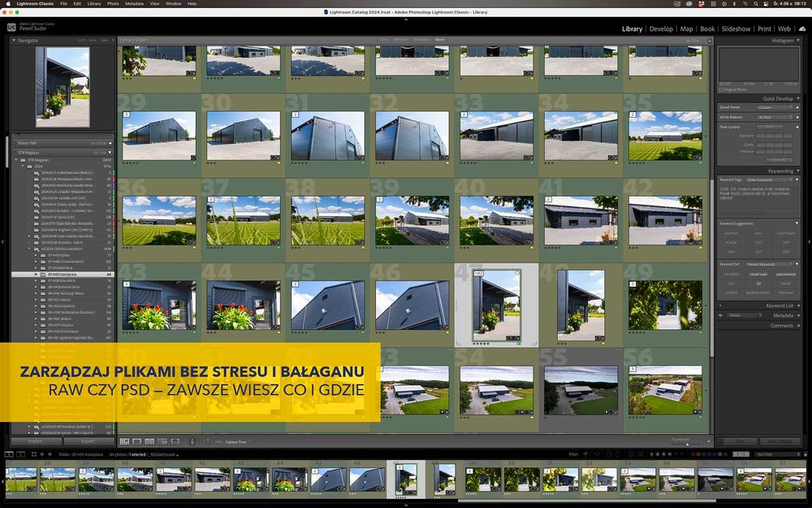Open the Photo menu in menu bar
The height and width of the screenshot is (508, 812).
(112, 3)
